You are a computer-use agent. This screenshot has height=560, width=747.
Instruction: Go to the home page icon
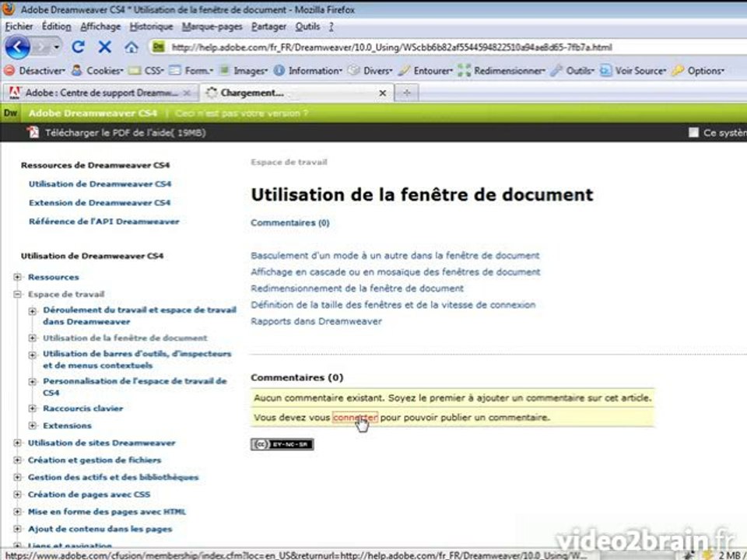tap(132, 47)
